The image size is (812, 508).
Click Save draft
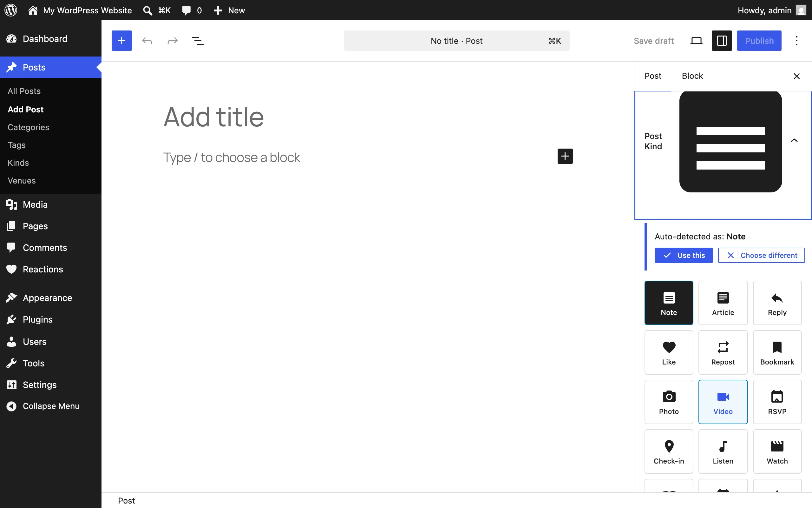coord(653,41)
